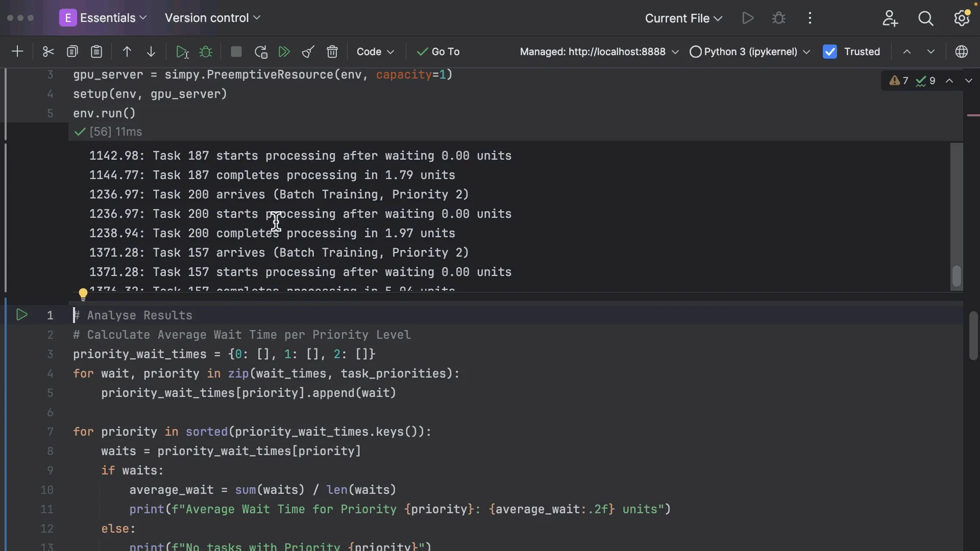Click 'setup(env, gpu_server)' code line
The image size is (980, 551).
coord(150,94)
